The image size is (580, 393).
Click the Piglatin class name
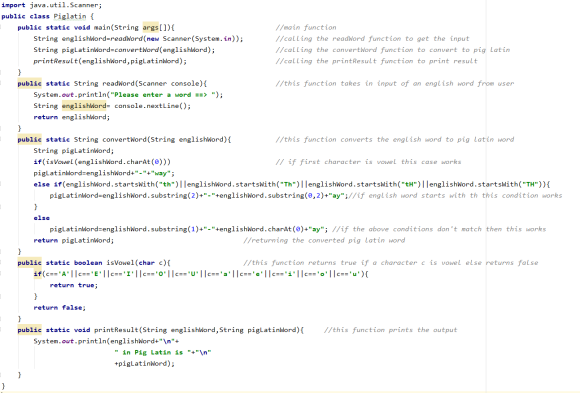70,16
